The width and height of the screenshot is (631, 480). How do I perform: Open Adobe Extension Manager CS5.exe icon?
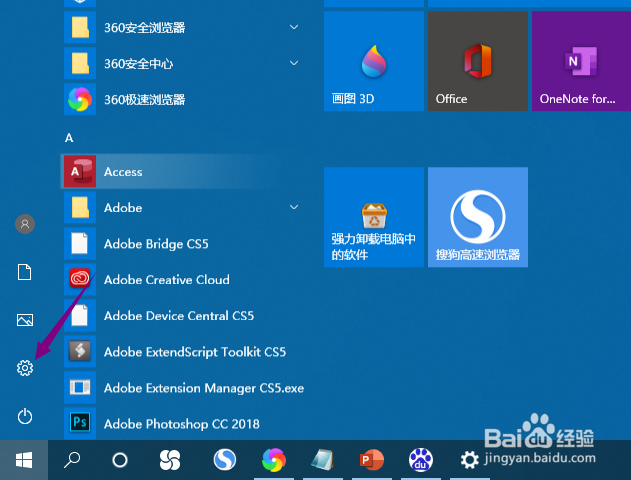pyautogui.click(x=80, y=387)
